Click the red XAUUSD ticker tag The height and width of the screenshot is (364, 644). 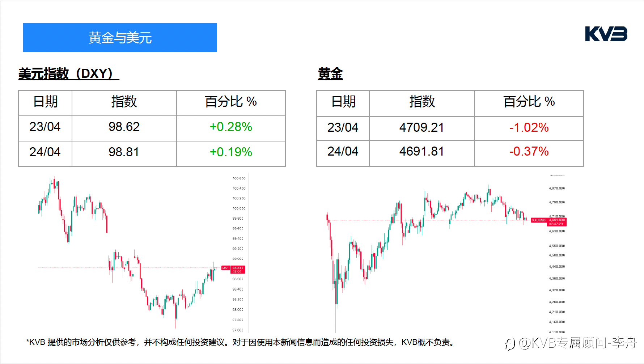[x=538, y=220]
